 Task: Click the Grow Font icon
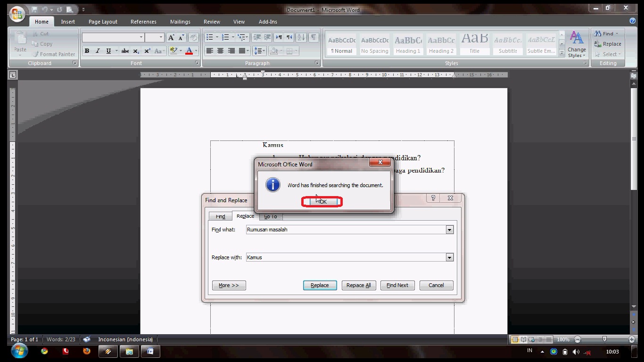[171, 37]
